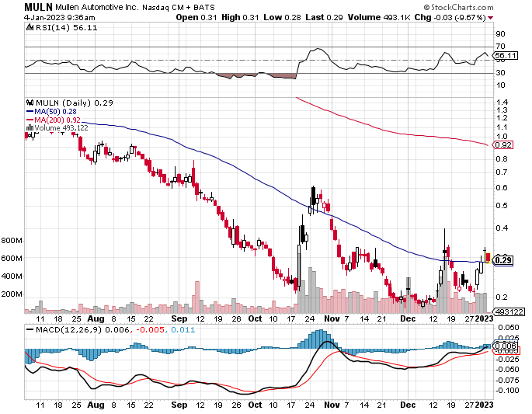Click the blue 0.011 MACD histogram value
Screen dimensions: 532x414
(183, 329)
